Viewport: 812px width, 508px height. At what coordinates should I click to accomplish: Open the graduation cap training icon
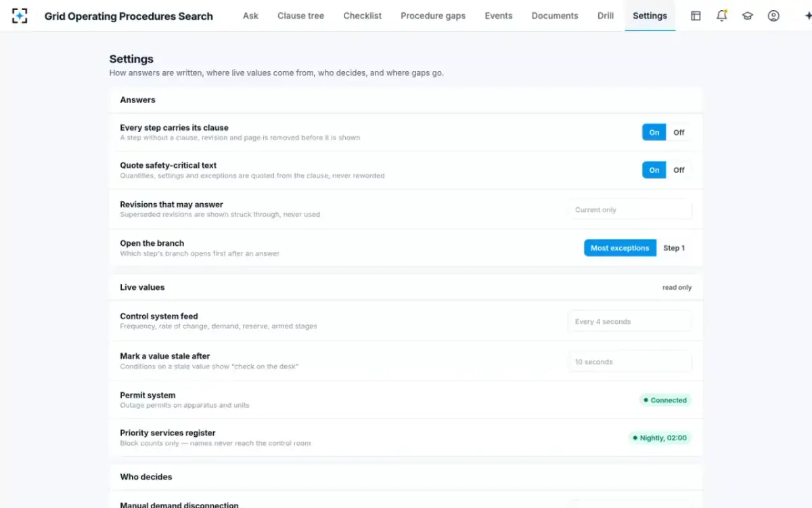tap(747, 16)
